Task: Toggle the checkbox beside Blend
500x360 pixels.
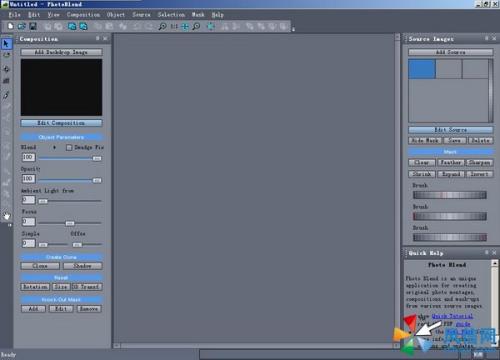Action: [x=69, y=147]
